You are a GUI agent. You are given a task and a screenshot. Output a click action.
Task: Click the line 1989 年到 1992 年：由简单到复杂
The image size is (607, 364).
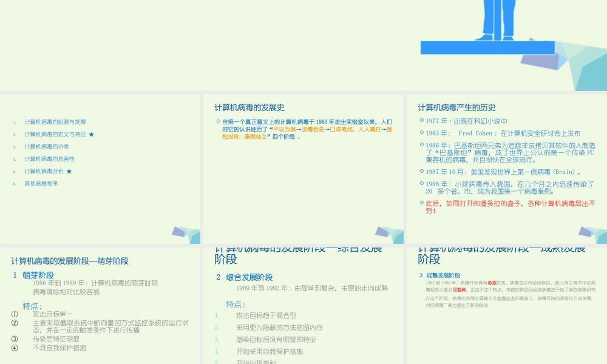click(x=312, y=288)
